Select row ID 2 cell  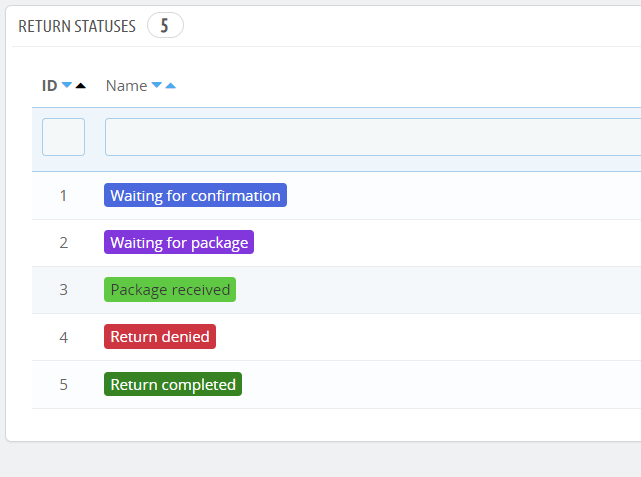(x=63, y=243)
